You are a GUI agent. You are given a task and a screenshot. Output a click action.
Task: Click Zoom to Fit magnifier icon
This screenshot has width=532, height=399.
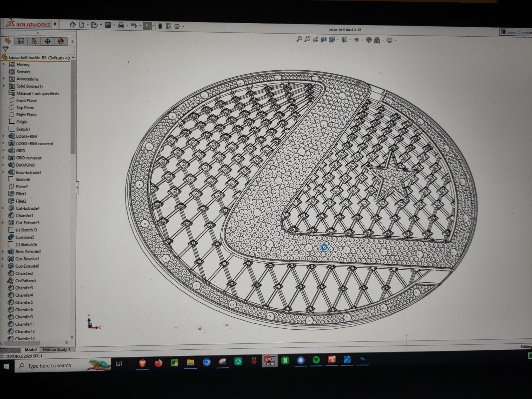[x=299, y=39]
